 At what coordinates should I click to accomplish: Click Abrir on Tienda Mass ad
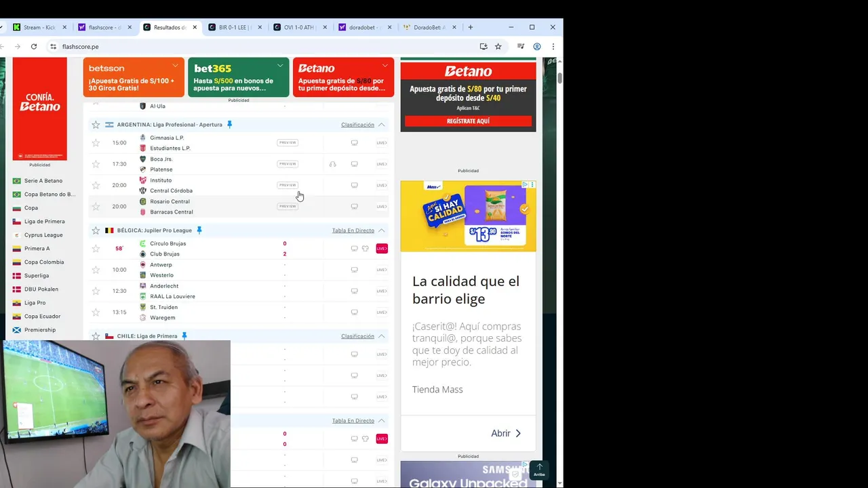pos(506,433)
